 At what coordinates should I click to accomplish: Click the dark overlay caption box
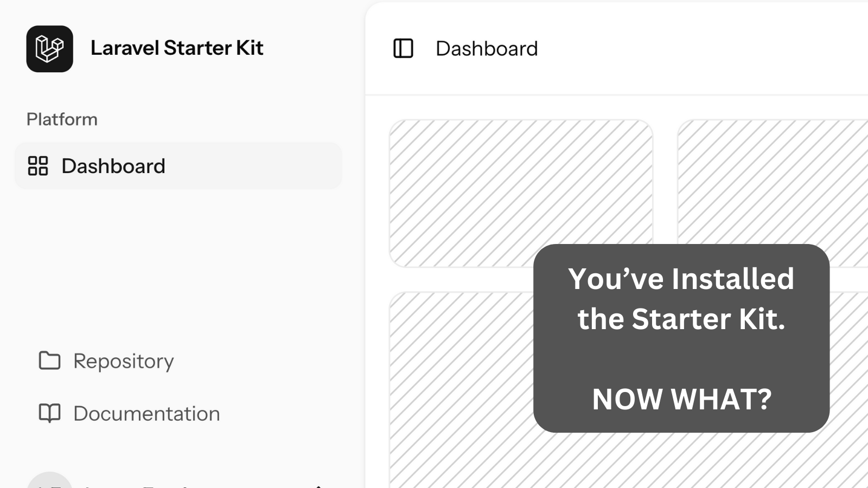coord(681,338)
